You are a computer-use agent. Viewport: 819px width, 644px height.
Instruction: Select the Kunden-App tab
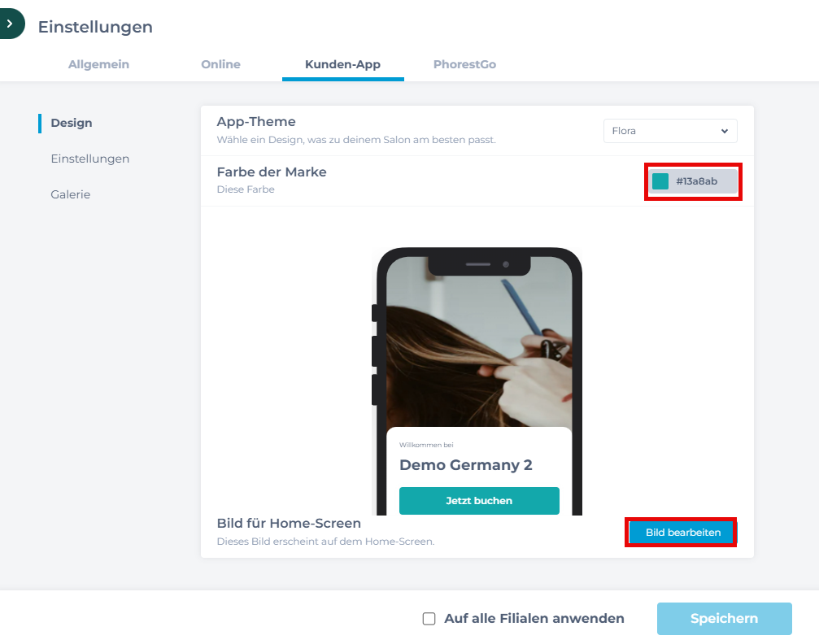pyautogui.click(x=342, y=64)
